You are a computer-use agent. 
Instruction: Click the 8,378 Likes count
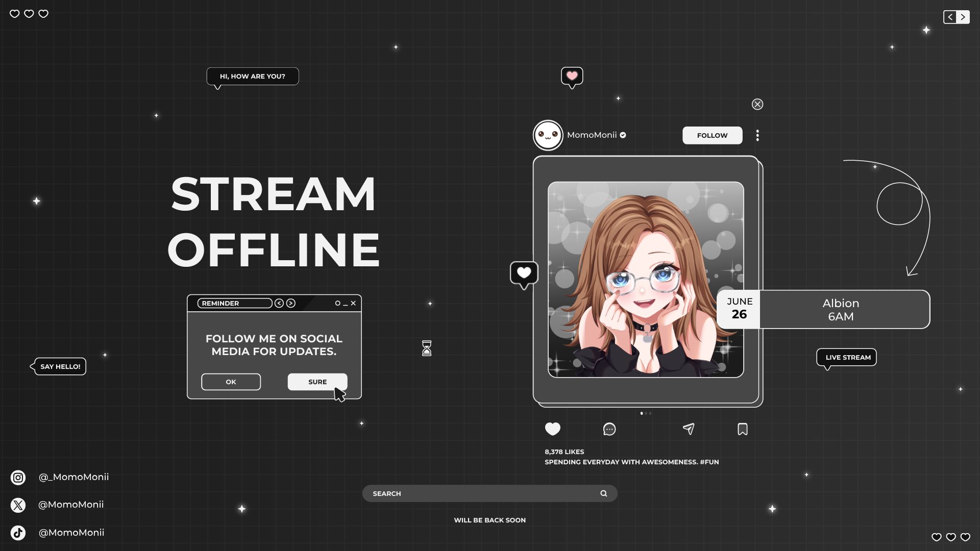pos(565,452)
